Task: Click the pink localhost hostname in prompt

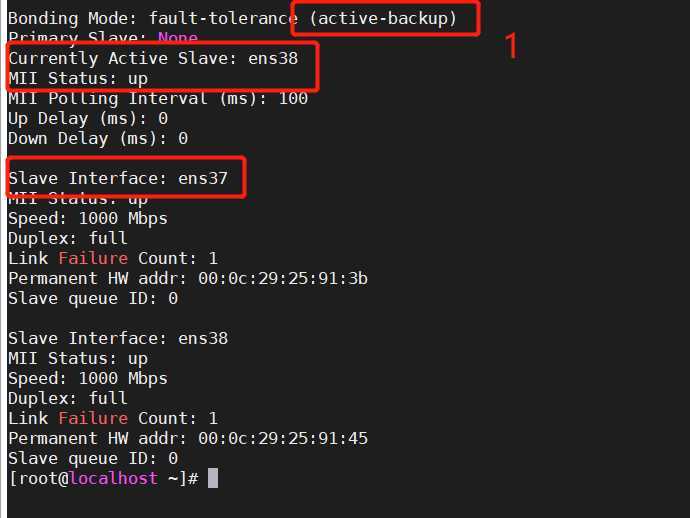Action: pos(114,478)
